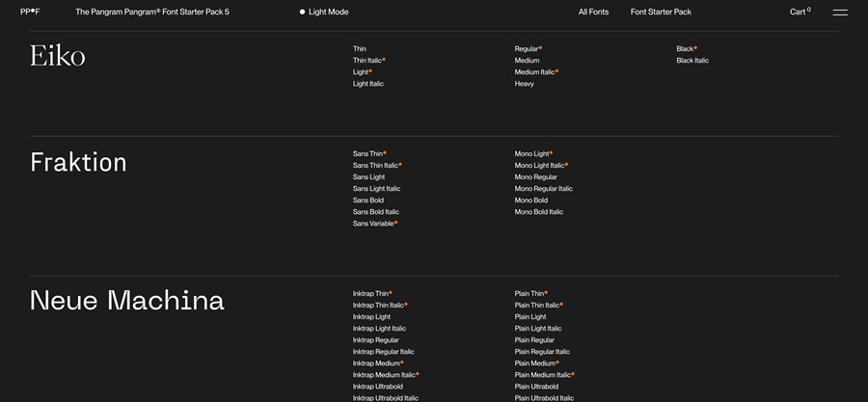Select Neue Machina Plain Light
This screenshot has height=402, width=868.
(530, 317)
